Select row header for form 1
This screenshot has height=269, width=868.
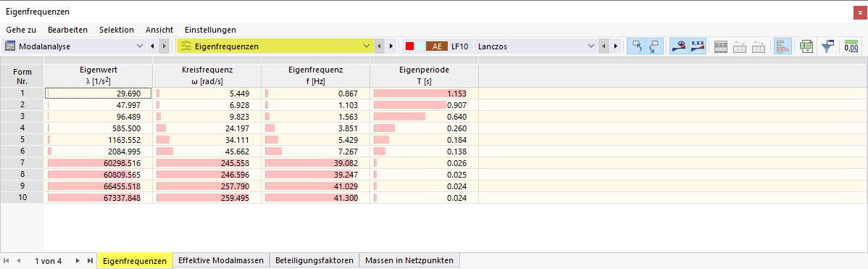(x=22, y=94)
